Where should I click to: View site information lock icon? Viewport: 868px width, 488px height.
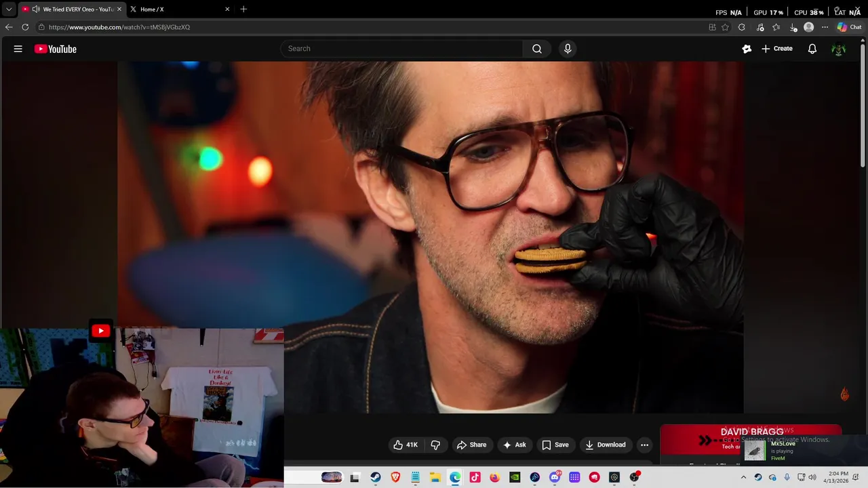pos(41,27)
